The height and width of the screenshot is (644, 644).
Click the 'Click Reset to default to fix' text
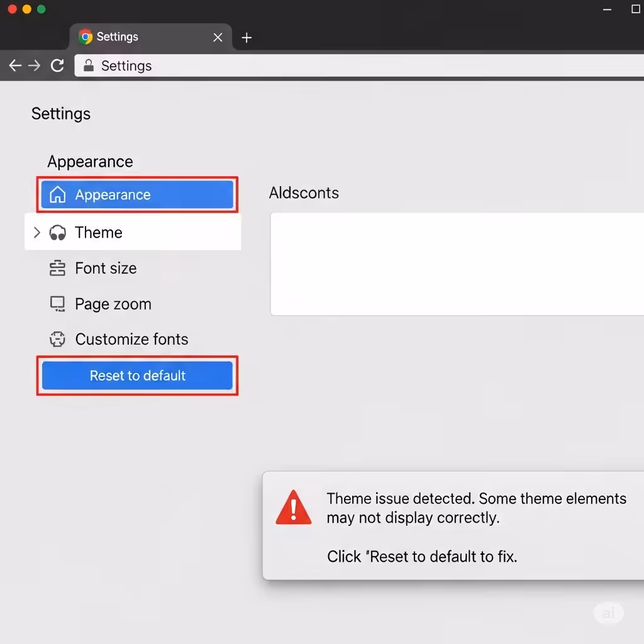(422, 557)
